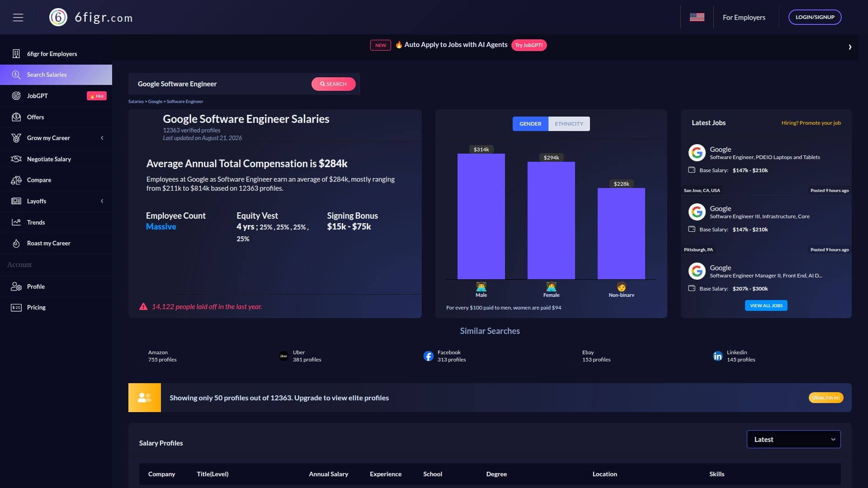The image size is (868, 488).
Task: Click the Non-binary $228k bar
Action: (621, 234)
